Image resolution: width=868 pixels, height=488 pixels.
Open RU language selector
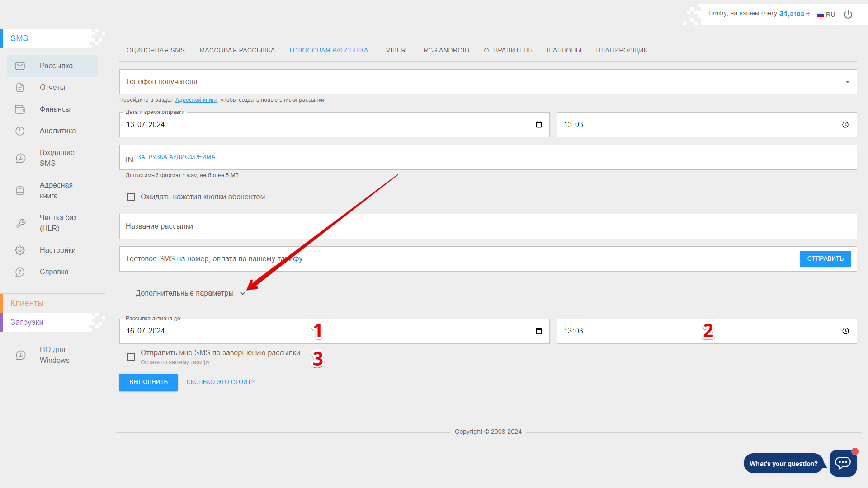826,14
